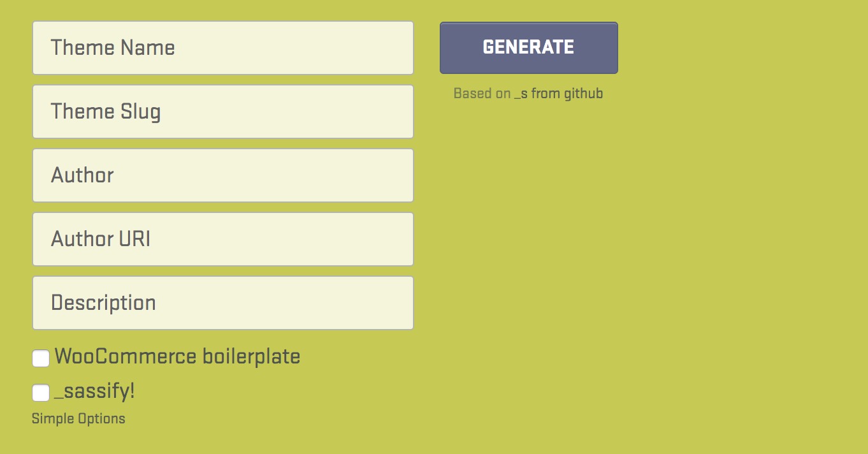Toggle the _sassify! checkbox on
This screenshot has height=454, width=868.
pos(40,393)
